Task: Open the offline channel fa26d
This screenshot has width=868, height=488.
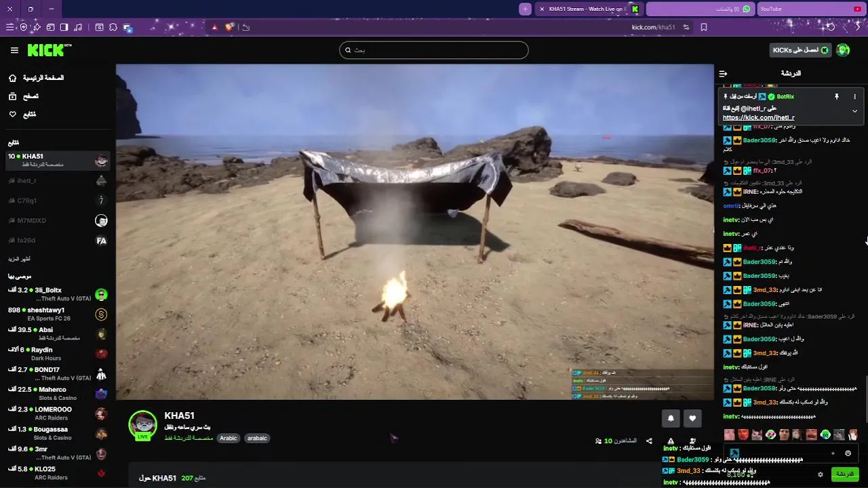Action: point(57,241)
